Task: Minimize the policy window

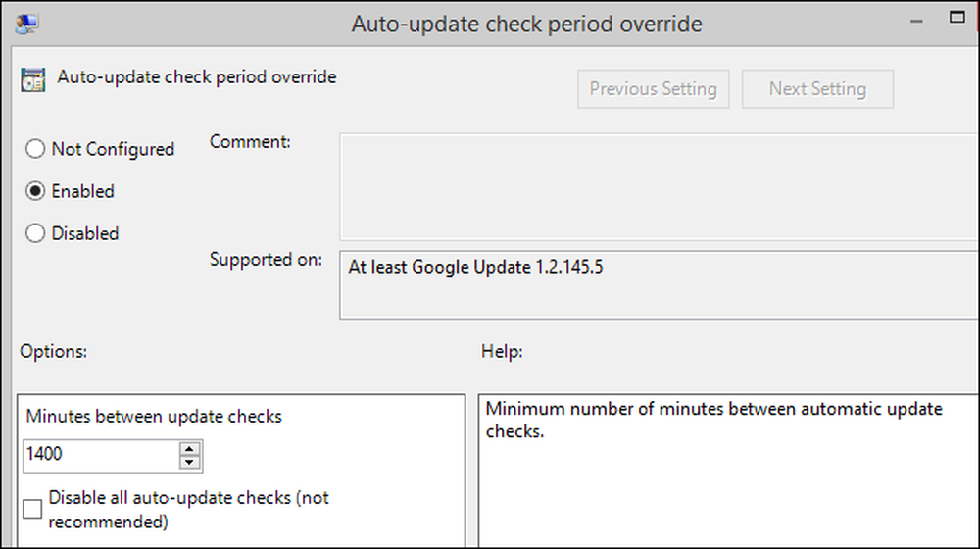Action: tap(916, 22)
